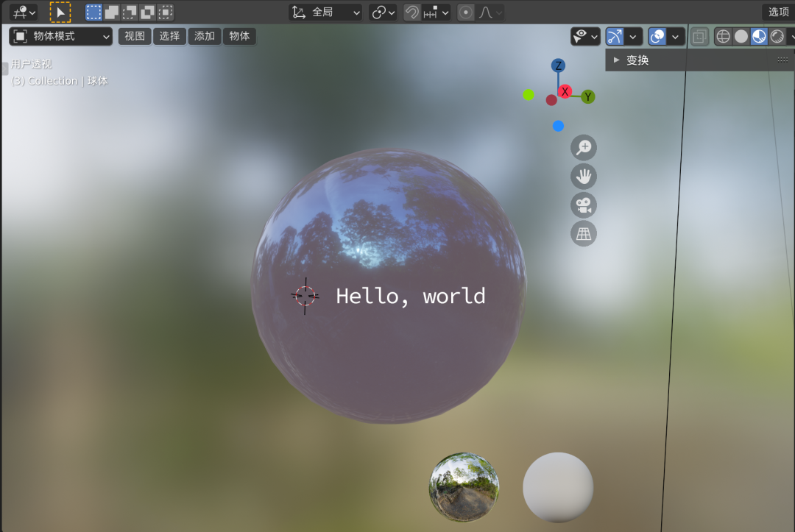Open the 物体 menu
Image resolution: width=795 pixels, height=532 pixels.
[x=239, y=36]
